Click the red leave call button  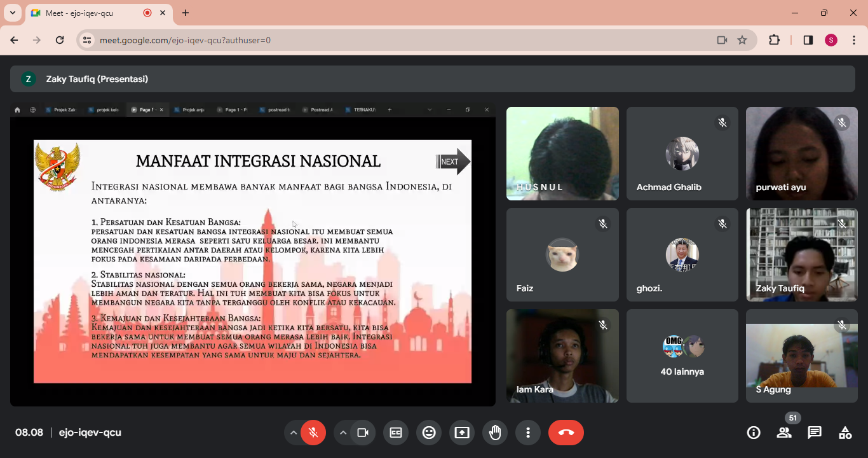tap(566, 433)
